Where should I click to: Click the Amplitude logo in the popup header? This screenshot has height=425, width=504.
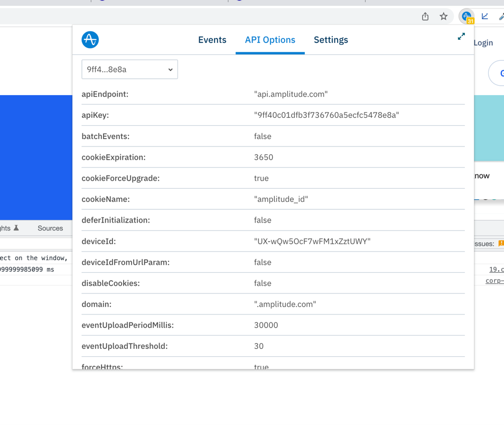(x=90, y=40)
